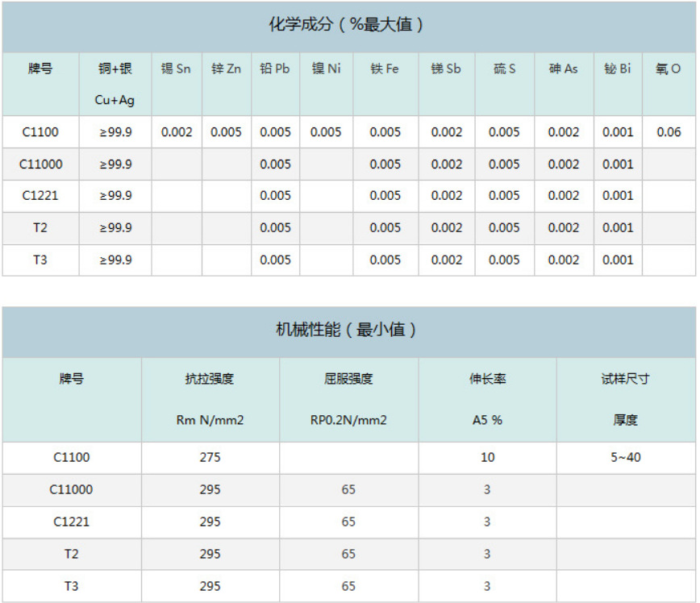Select the 伸长率 A5 % column header

[x=487, y=400]
